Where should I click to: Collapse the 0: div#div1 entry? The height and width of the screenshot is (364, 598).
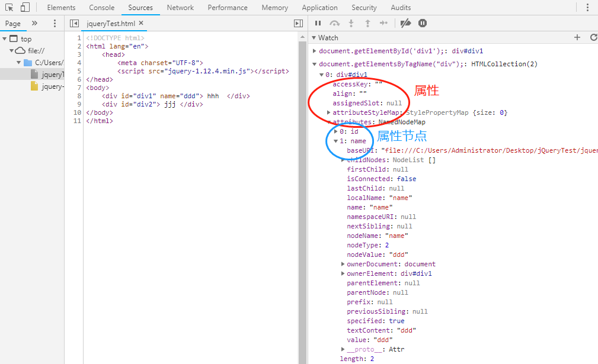321,75
